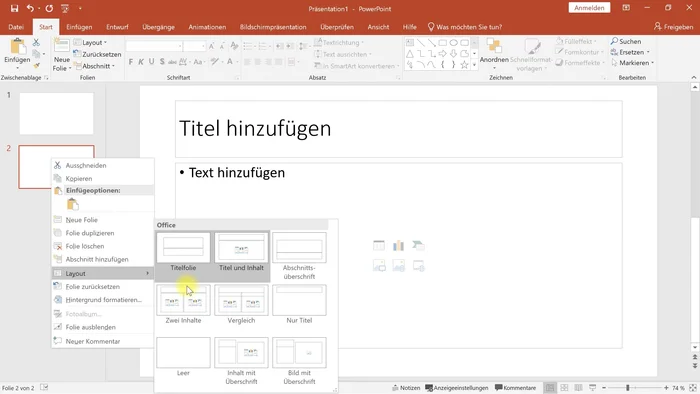Open the font name combo box
Screen dimensions: 700x394
point(154,46)
